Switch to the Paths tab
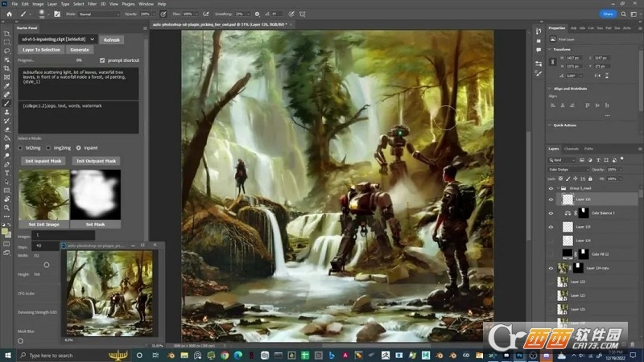The width and height of the screenshot is (644, 362). coord(588,149)
